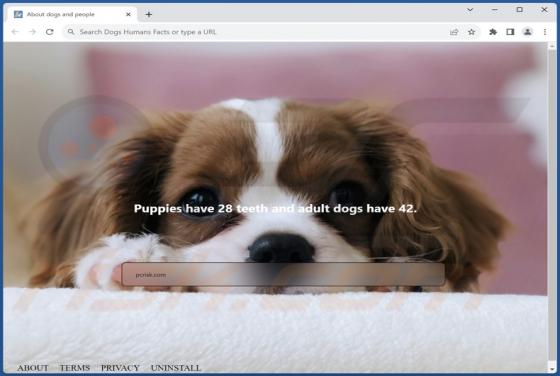Viewport: 560px width, 376px height.
Task: Open the ABOUT footer link
Action: pyautogui.click(x=32, y=367)
